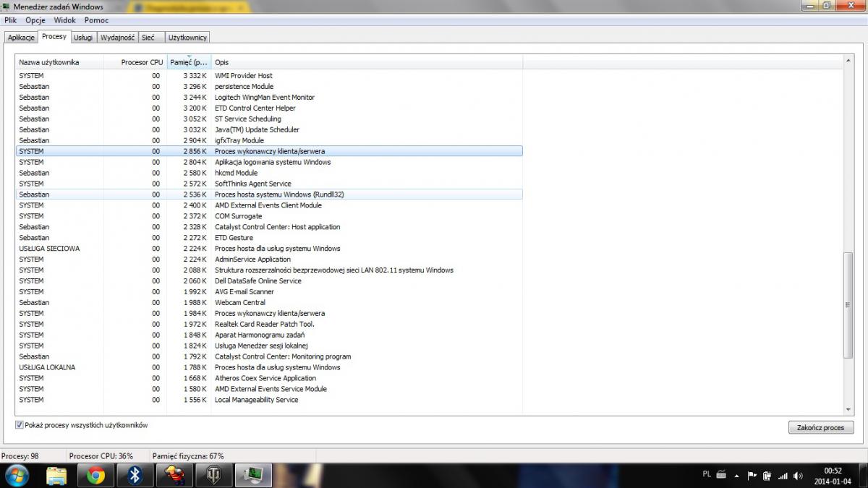Open the Widok menu
Viewport: 868px width, 488px height.
(x=64, y=20)
